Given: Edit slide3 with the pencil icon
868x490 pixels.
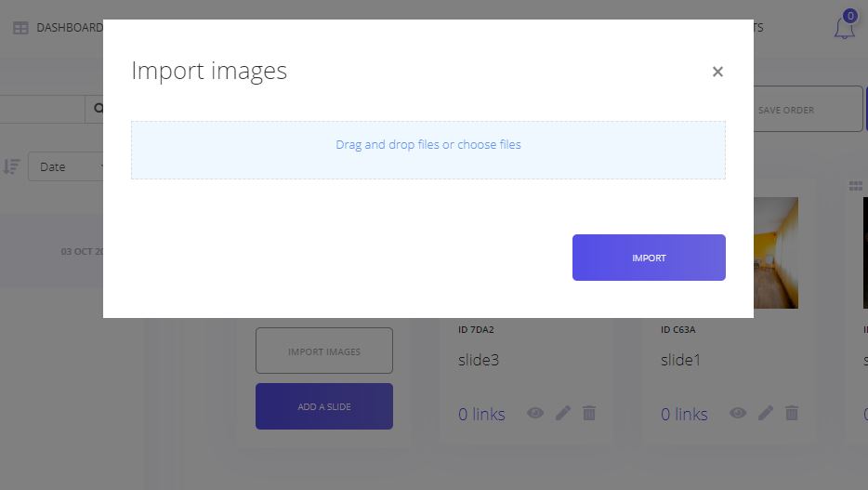Looking at the screenshot, I should tap(563, 413).
